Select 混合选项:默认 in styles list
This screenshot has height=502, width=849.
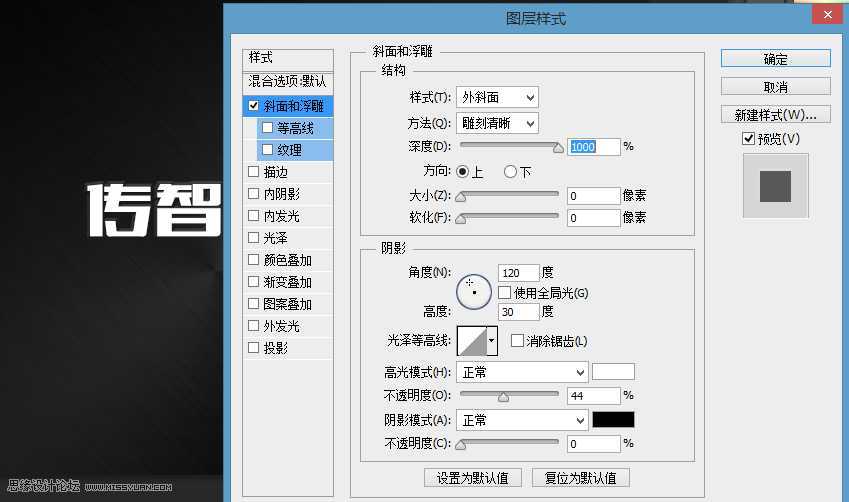(x=288, y=81)
